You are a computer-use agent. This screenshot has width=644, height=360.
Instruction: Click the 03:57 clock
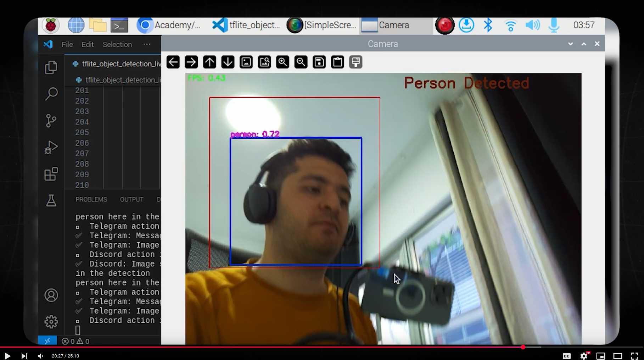pyautogui.click(x=584, y=25)
